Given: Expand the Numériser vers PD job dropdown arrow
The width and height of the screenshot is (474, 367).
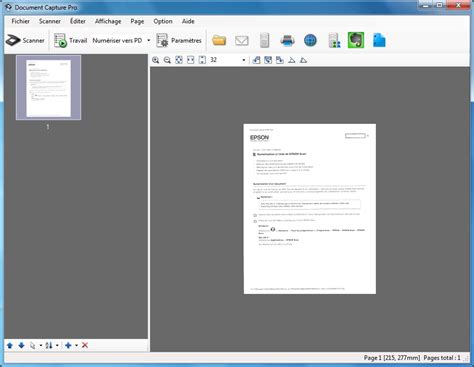Looking at the screenshot, I should [149, 40].
